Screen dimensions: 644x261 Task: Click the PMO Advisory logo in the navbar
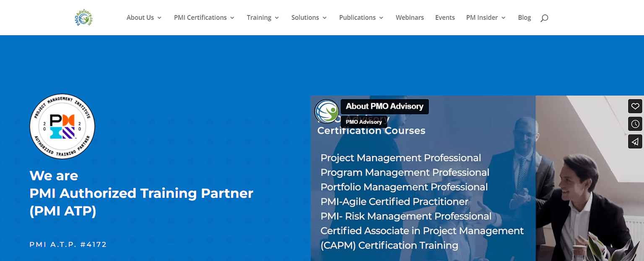[83, 18]
